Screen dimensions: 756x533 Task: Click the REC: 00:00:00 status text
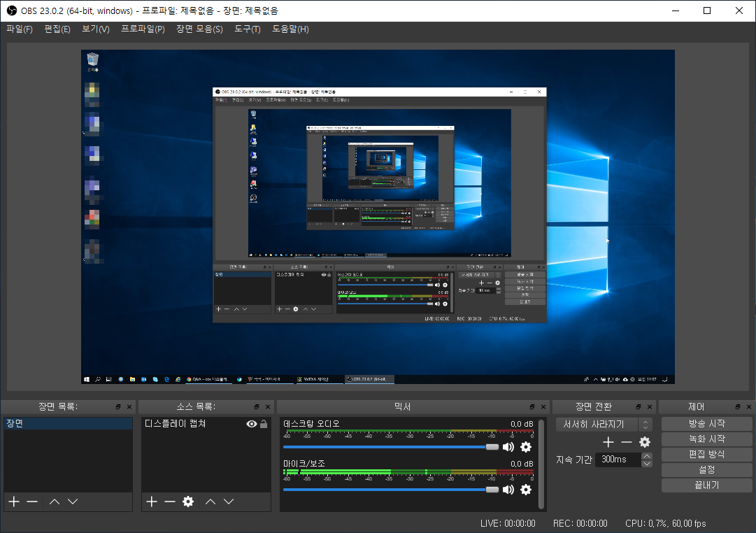[x=580, y=523]
